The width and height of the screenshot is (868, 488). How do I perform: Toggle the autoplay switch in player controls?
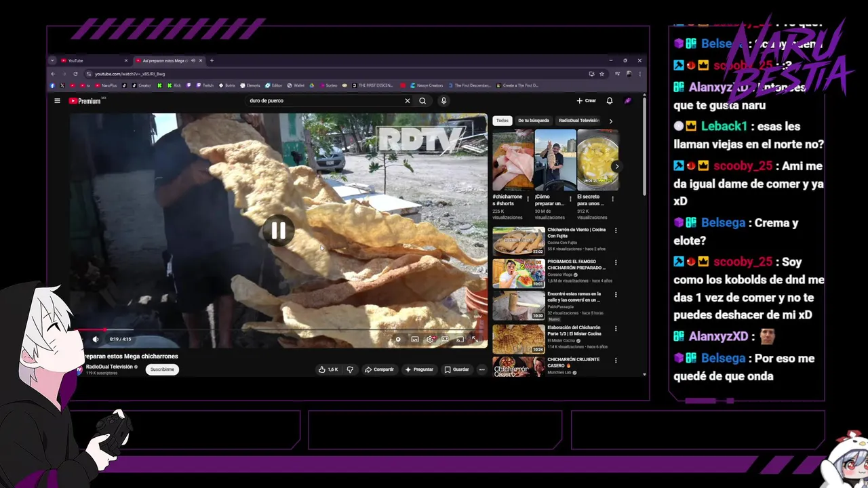click(398, 340)
